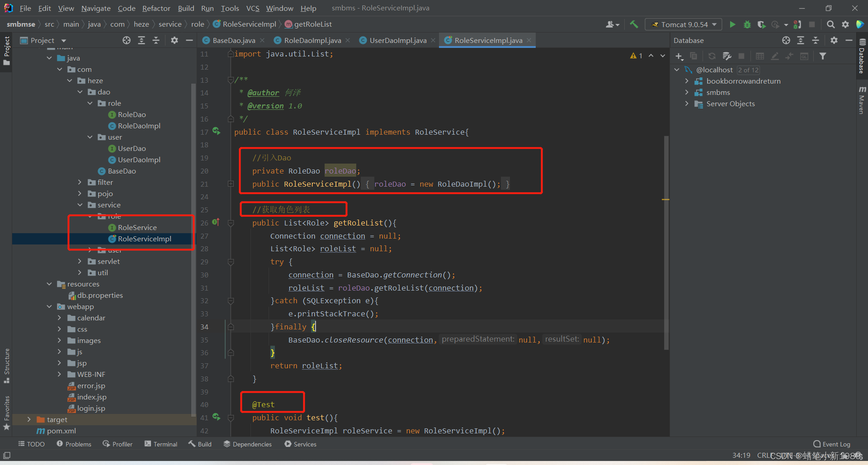Click cursor position 34:19 in status bar
This screenshot has width=868, height=465.
tap(741, 455)
